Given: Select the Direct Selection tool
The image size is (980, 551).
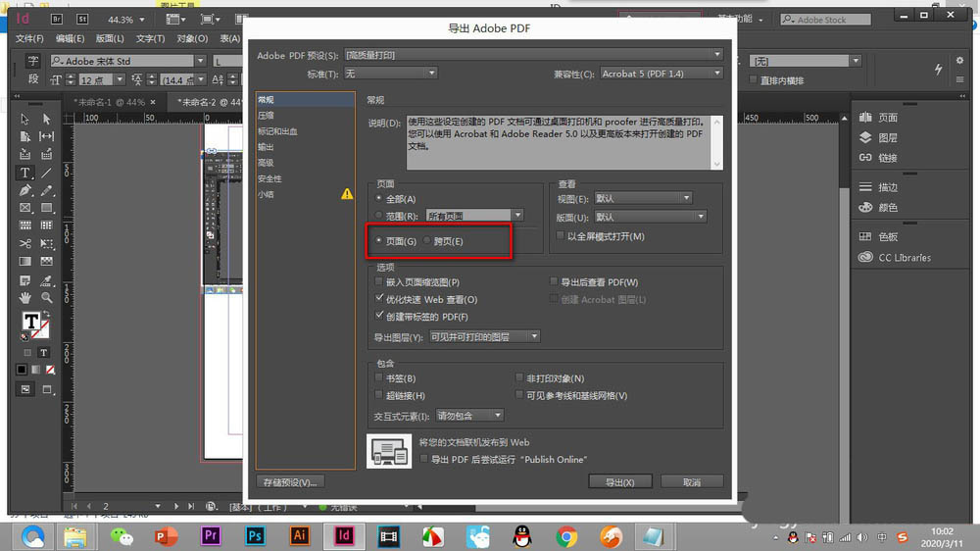Looking at the screenshot, I should (x=46, y=119).
